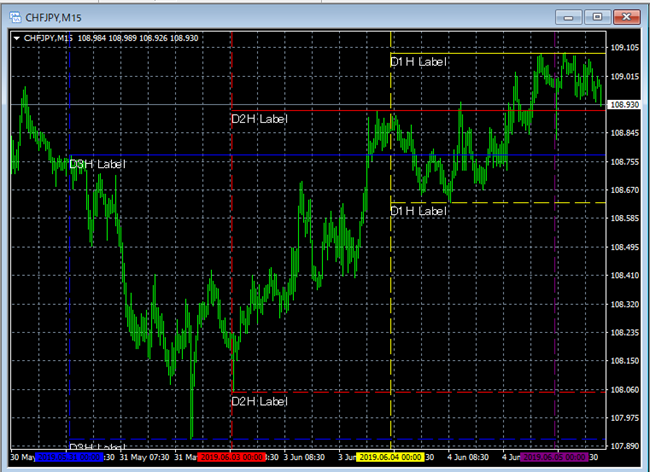Click the 30 May time axis label
The image size is (650, 472).
tap(23, 457)
